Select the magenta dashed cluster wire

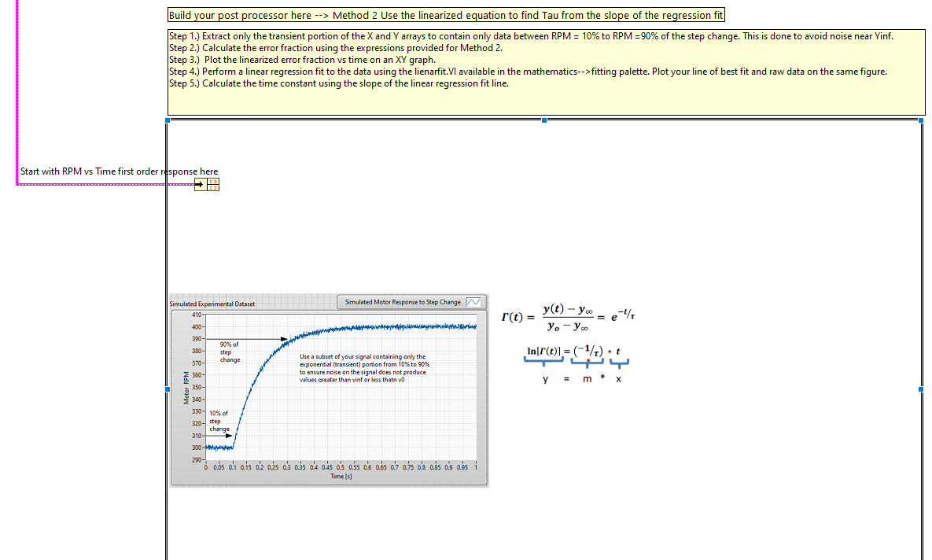[118, 184]
